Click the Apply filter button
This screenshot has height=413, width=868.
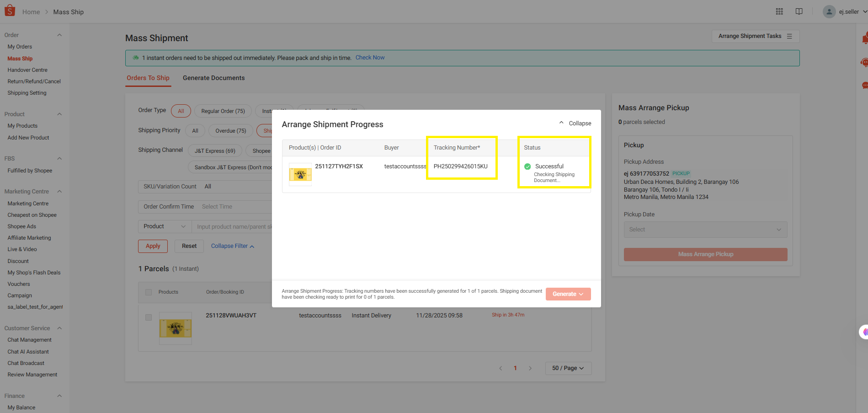click(x=153, y=246)
